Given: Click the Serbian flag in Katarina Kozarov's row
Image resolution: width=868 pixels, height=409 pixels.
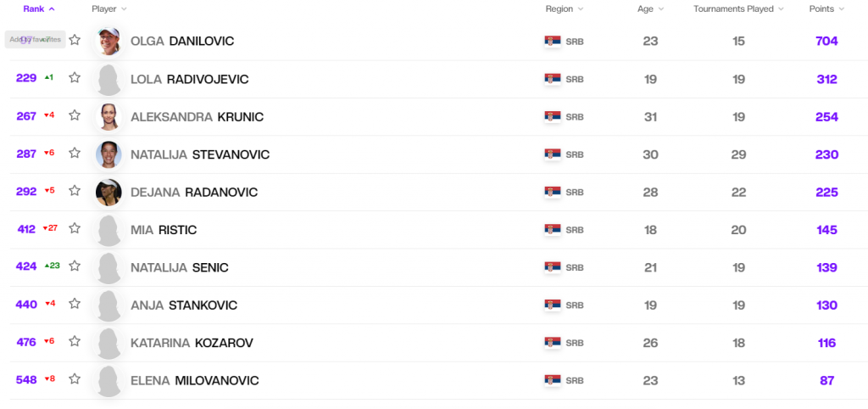Looking at the screenshot, I should point(553,343).
